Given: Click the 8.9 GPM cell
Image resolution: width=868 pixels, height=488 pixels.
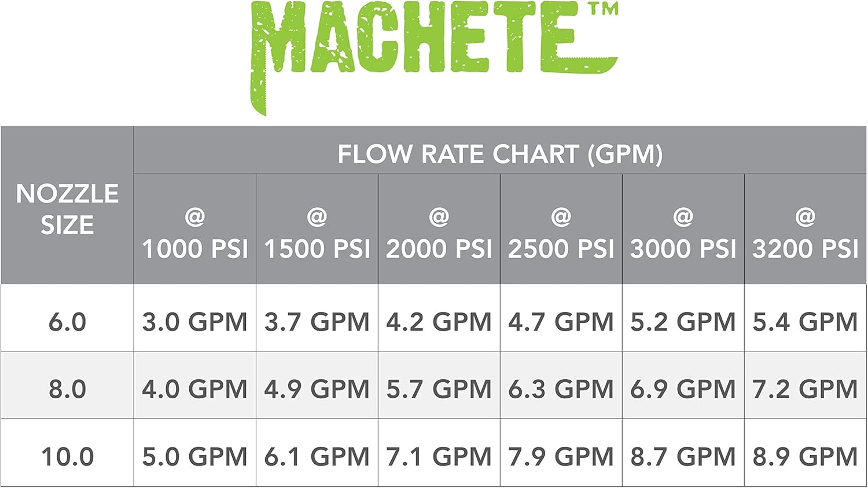Looking at the screenshot, I should 806,457.
